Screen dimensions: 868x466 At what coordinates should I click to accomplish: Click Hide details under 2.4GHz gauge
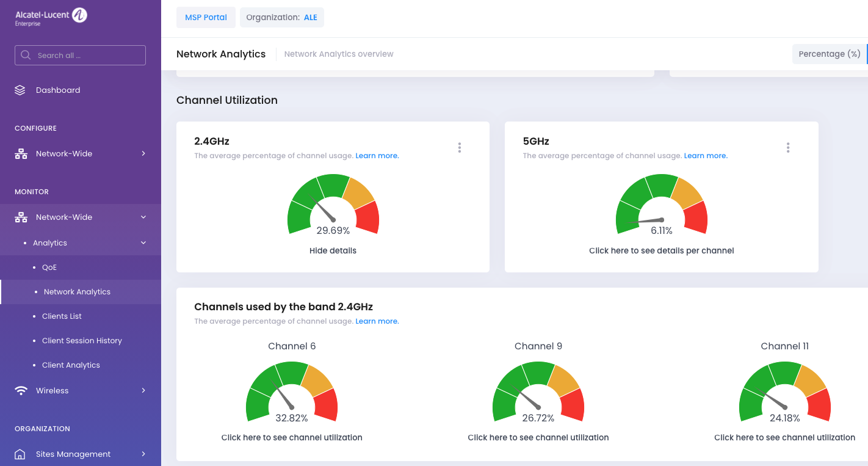pos(333,250)
